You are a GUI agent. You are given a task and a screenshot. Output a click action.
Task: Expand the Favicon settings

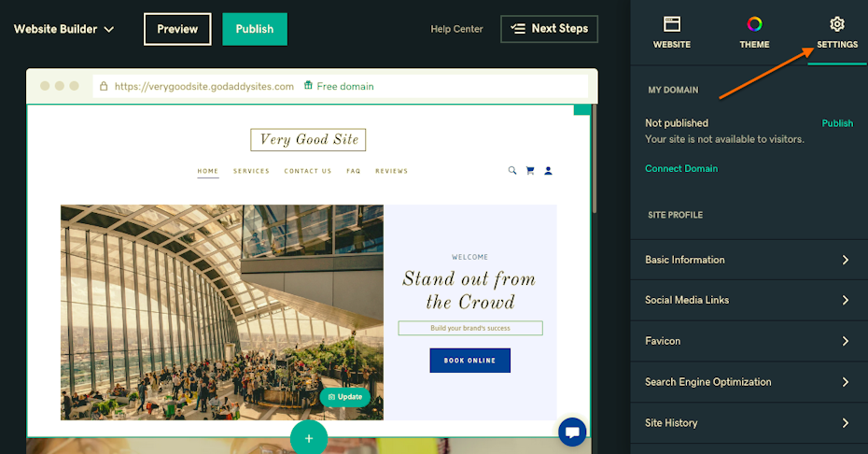pos(749,341)
